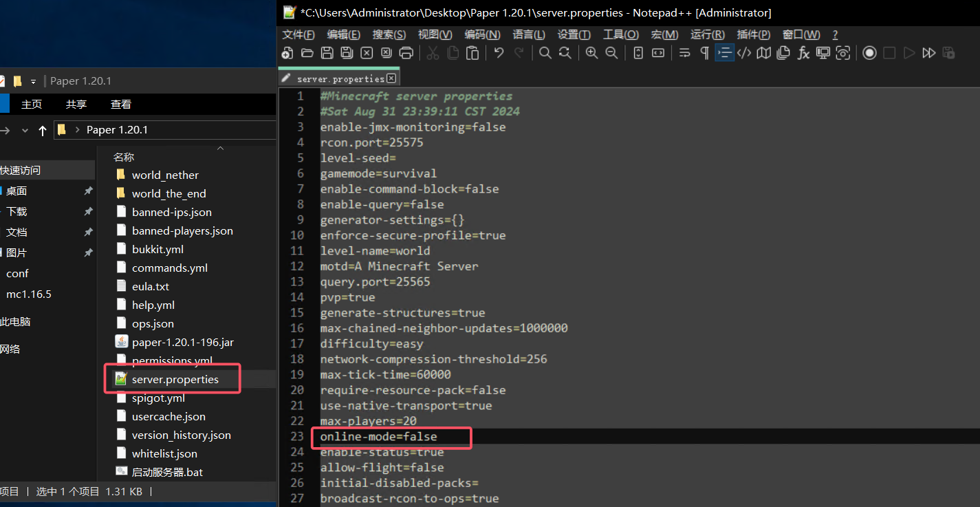Start macro recording with the record button
The width and height of the screenshot is (980, 507).
pyautogui.click(x=870, y=53)
